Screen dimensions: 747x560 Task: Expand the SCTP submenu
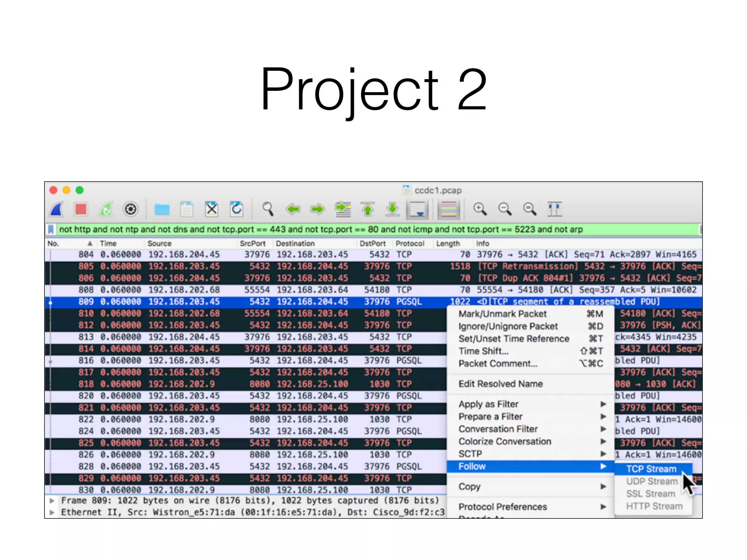pyautogui.click(x=531, y=454)
